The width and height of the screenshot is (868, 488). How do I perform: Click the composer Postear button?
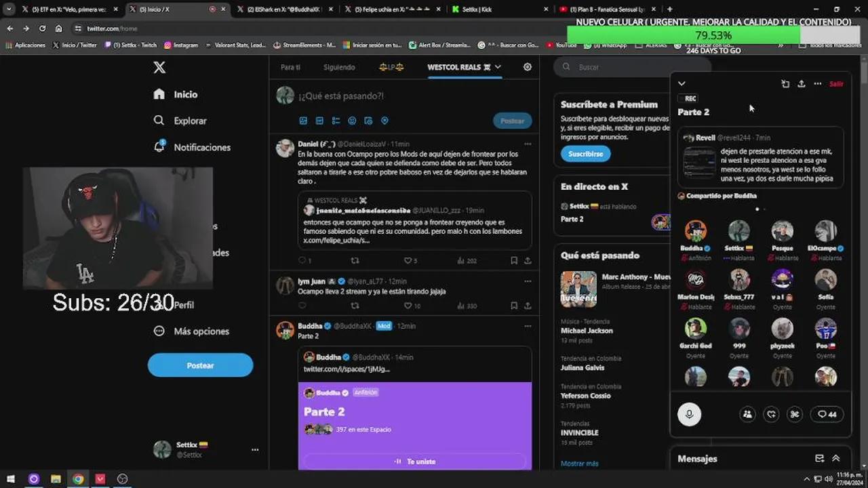click(512, 121)
